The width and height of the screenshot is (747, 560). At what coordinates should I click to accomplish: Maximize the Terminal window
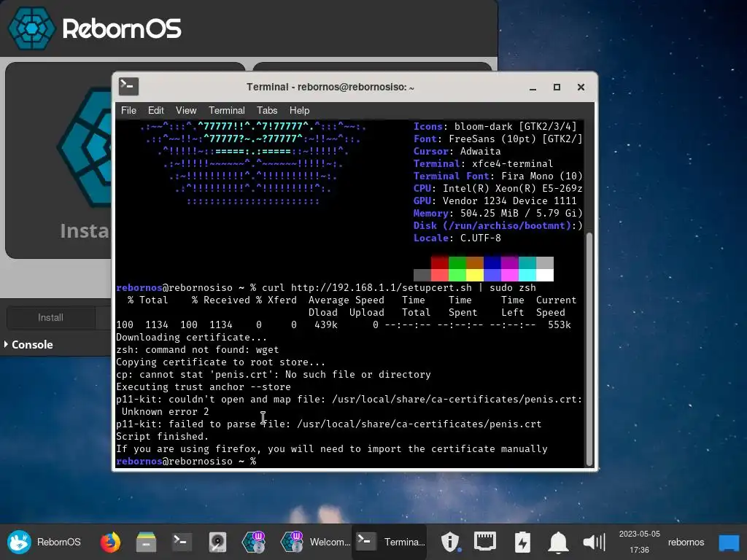pos(557,87)
